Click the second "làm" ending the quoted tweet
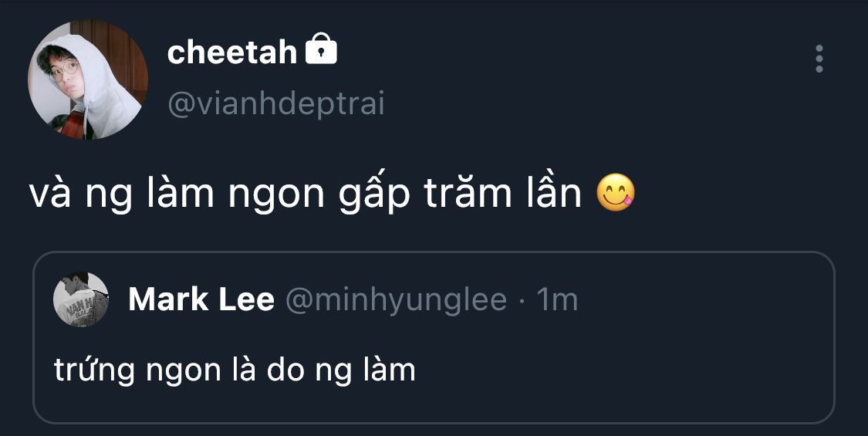This screenshot has height=436, width=868. click(x=388, y=371)
